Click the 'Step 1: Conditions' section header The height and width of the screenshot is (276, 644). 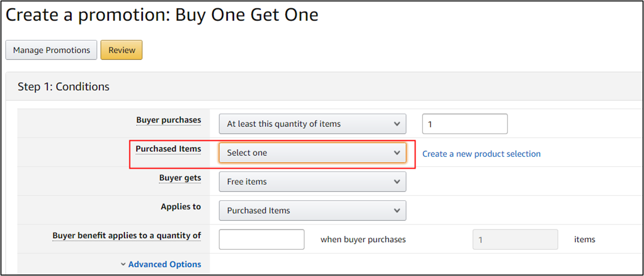point(63,87)
